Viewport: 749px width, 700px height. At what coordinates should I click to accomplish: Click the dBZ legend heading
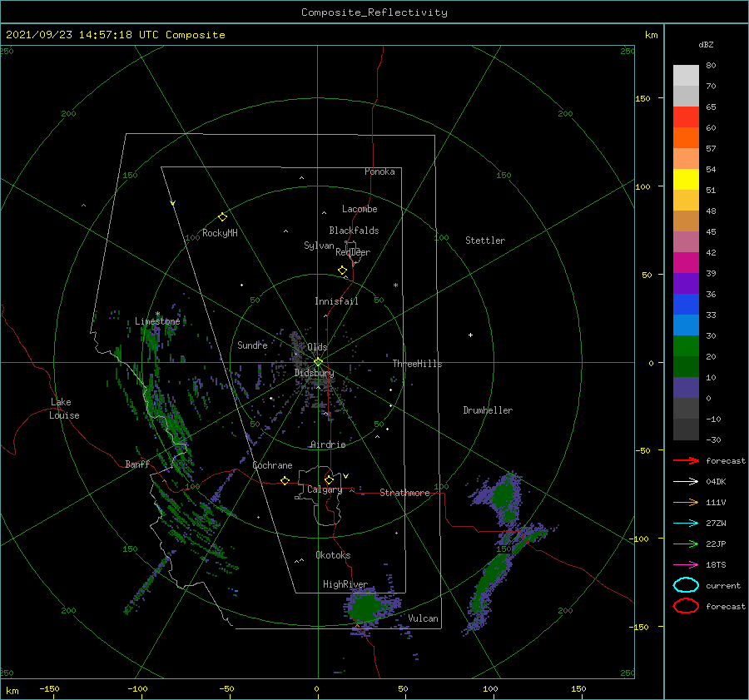tap(706, 45)
